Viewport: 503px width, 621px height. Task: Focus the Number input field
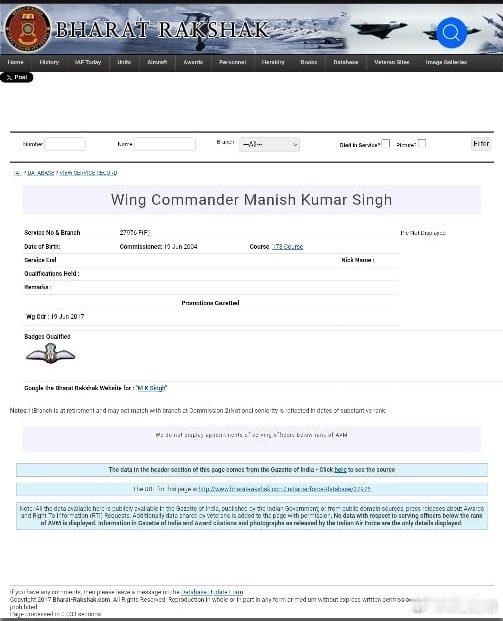[x=65, y=144]
